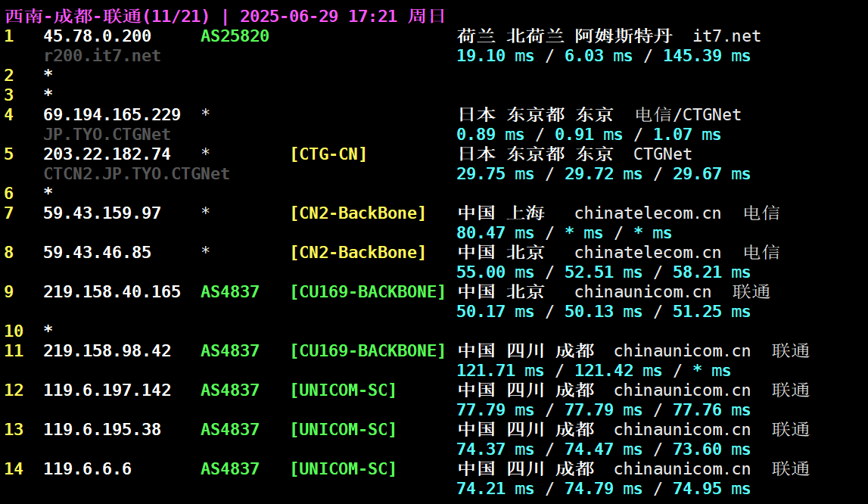Click IP address 45.78.0.200
Screen dimensions: 868x504
98,36
